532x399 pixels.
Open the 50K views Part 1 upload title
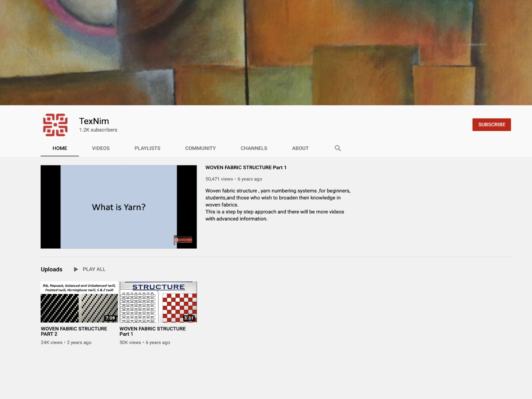(x=153, y=331)
